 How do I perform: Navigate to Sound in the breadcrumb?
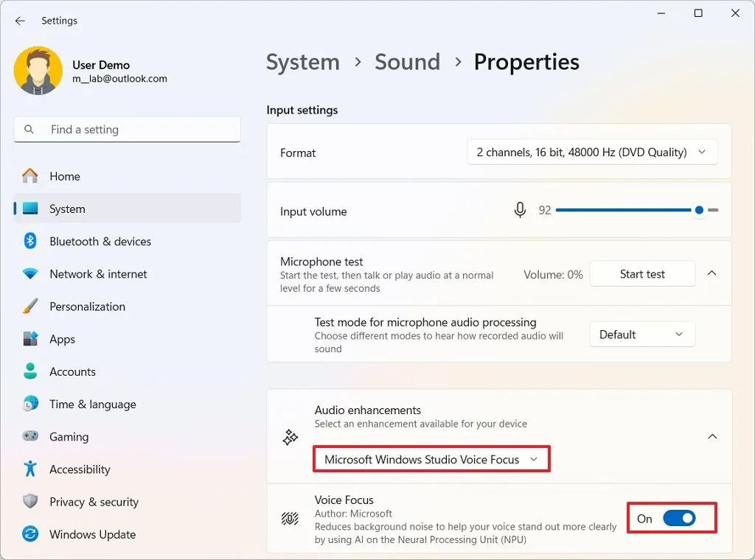click(x=407, y=62)
